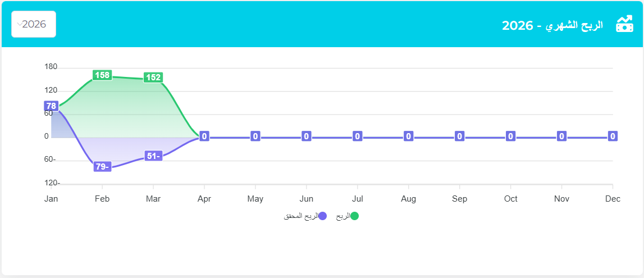Click the monthly profit chart header icon
This screenshot has width=644, height=278.
click(x=624, y=24)
